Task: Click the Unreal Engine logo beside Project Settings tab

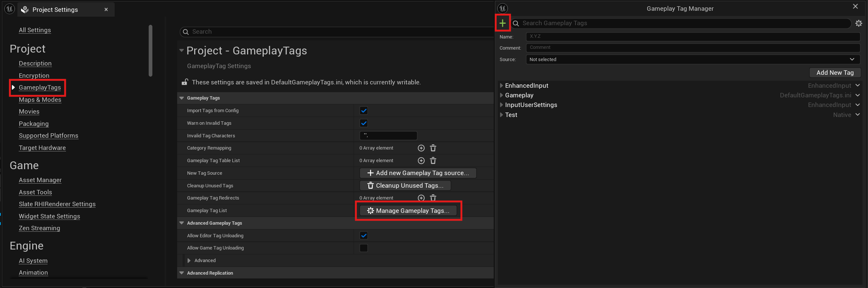Action: click(10, 9)
